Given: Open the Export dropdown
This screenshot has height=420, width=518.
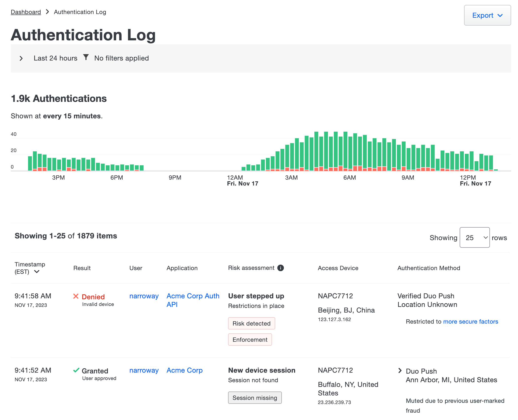Looking at the screenshot, I should click(487, 15).
